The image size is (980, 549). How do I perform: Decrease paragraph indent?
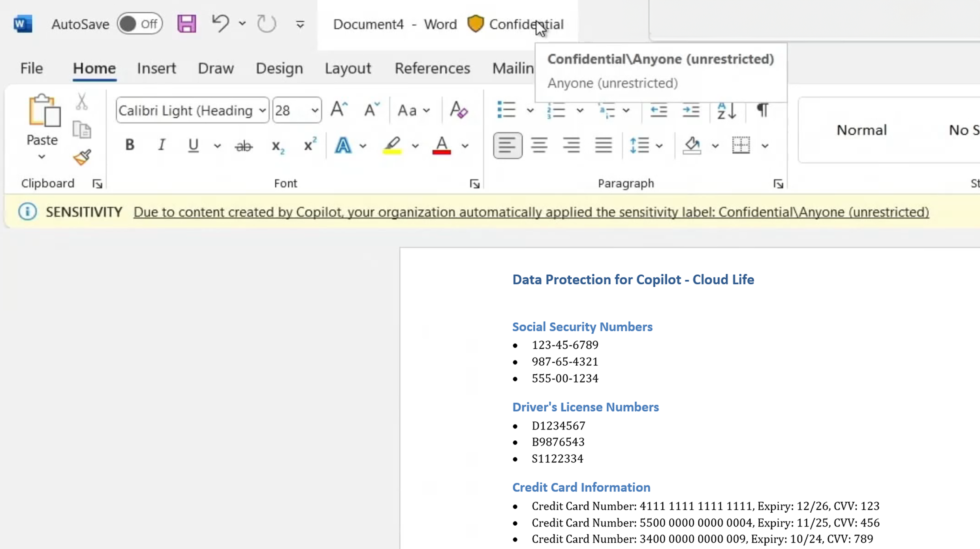658,110
